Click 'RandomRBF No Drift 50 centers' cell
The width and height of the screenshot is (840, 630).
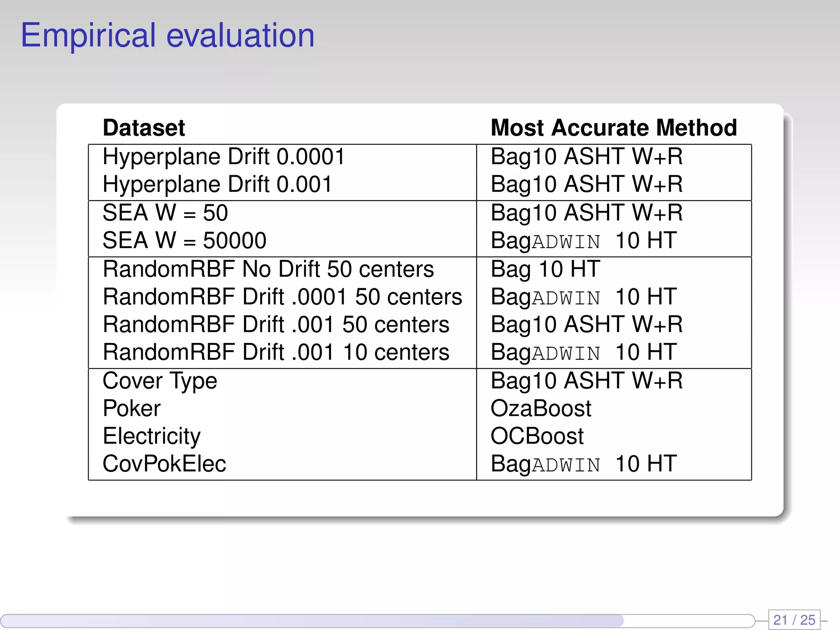click(x=268, y=269)
